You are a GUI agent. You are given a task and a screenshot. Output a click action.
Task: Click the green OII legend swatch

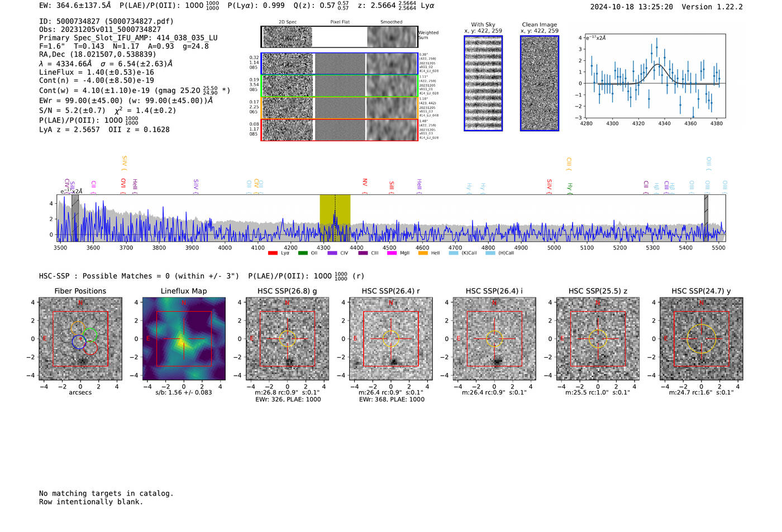coord(303,253)
